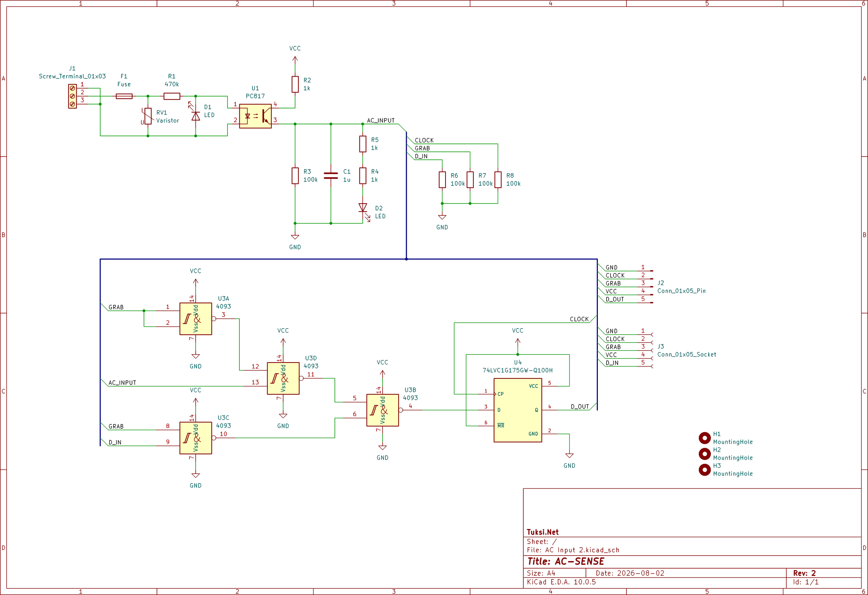The image size is (868, 595).
Task: Select J2 Conn_01x05_Pin label
Action: pos(681,291)
